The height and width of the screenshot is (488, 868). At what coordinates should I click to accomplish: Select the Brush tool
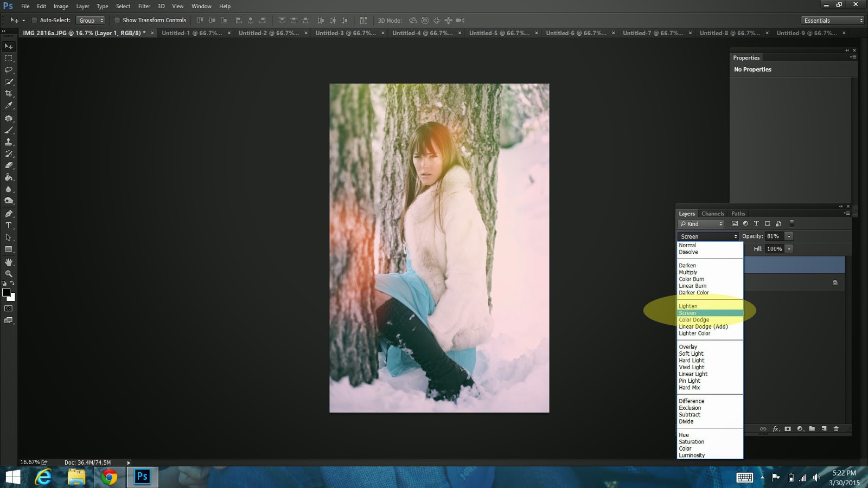[x=9, y=130]
